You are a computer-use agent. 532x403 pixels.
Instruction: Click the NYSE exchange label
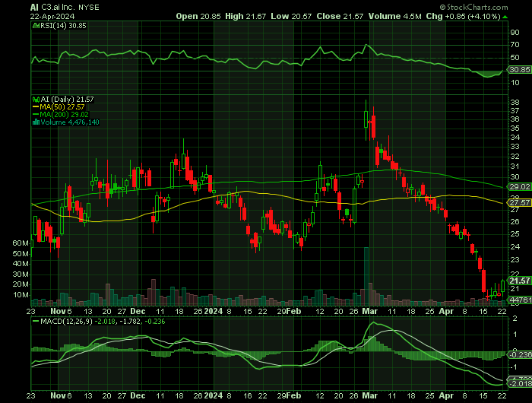tap(88, 8)
